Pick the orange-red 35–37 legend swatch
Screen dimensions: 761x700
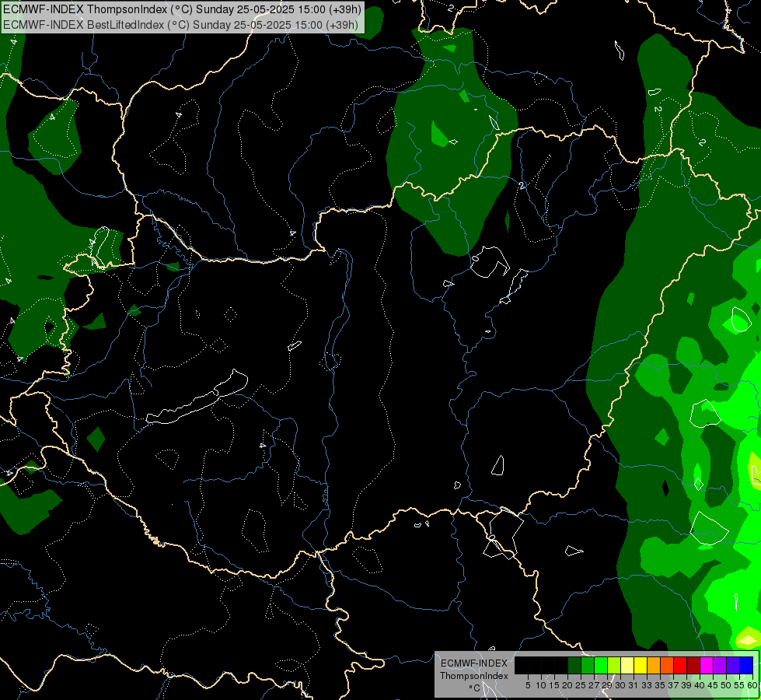click(x=667, y=665)
